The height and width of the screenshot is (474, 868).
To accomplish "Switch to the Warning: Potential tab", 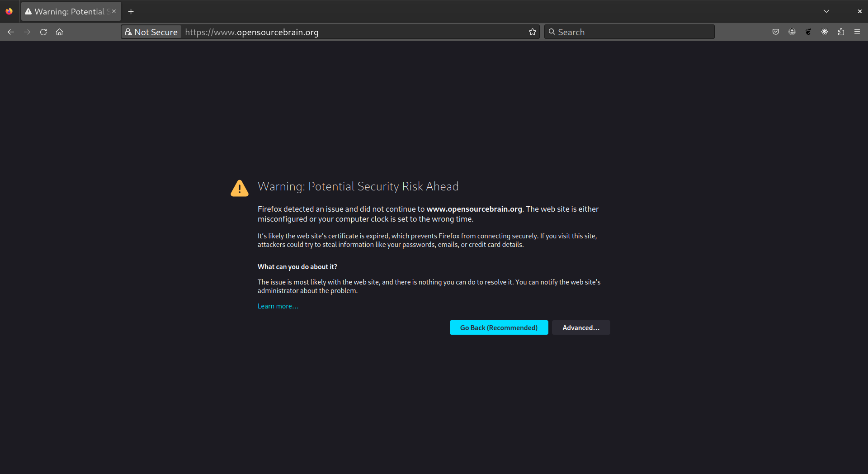I will (68, 11).
